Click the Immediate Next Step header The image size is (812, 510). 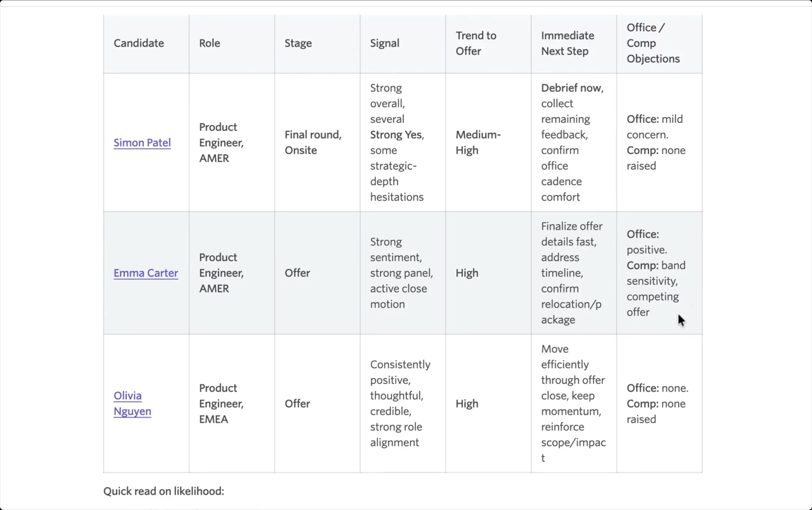coord(567,43)
